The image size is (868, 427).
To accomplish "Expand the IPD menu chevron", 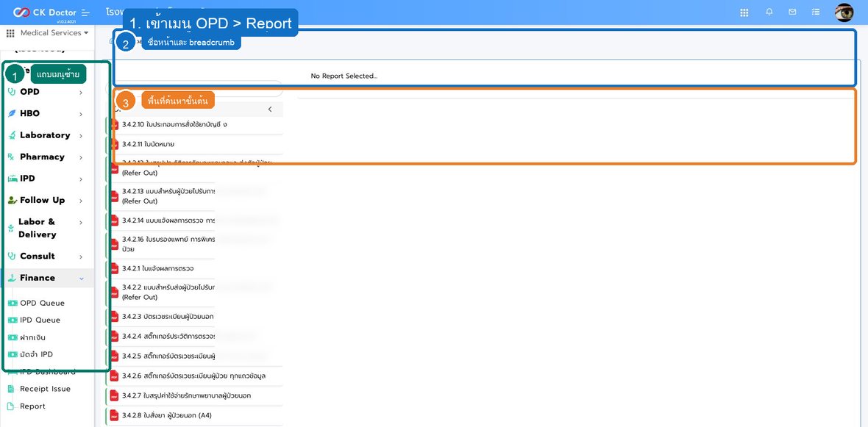I will tap(81, 179).
